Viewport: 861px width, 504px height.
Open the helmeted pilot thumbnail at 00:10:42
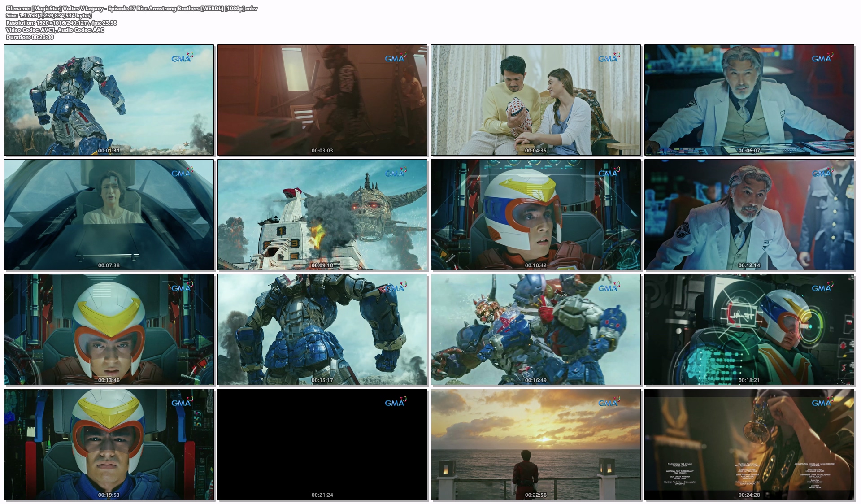click(536, 215)
